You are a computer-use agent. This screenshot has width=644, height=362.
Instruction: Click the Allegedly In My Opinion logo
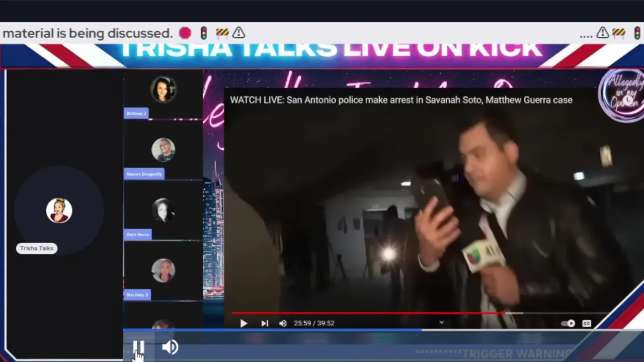622,95
